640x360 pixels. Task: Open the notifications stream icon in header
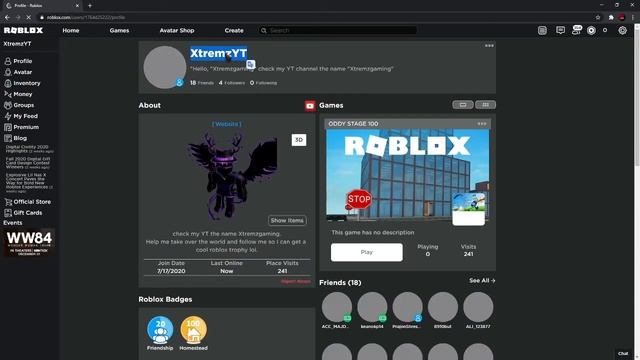(542, 30)
